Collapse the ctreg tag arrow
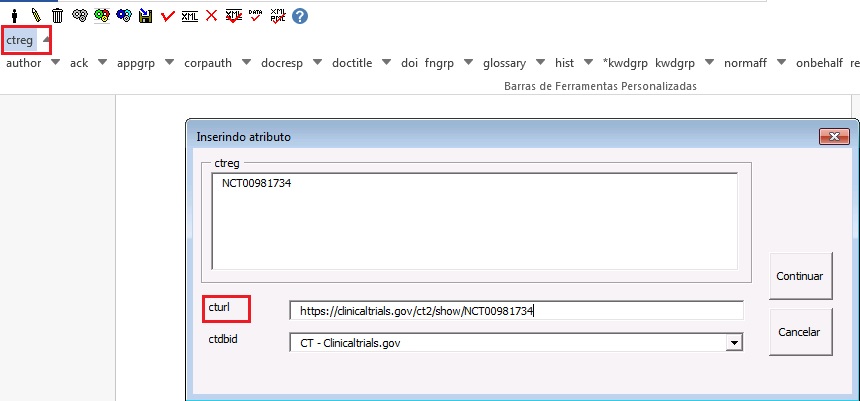This screenshot has width=860, height=401. pos(45,41)
